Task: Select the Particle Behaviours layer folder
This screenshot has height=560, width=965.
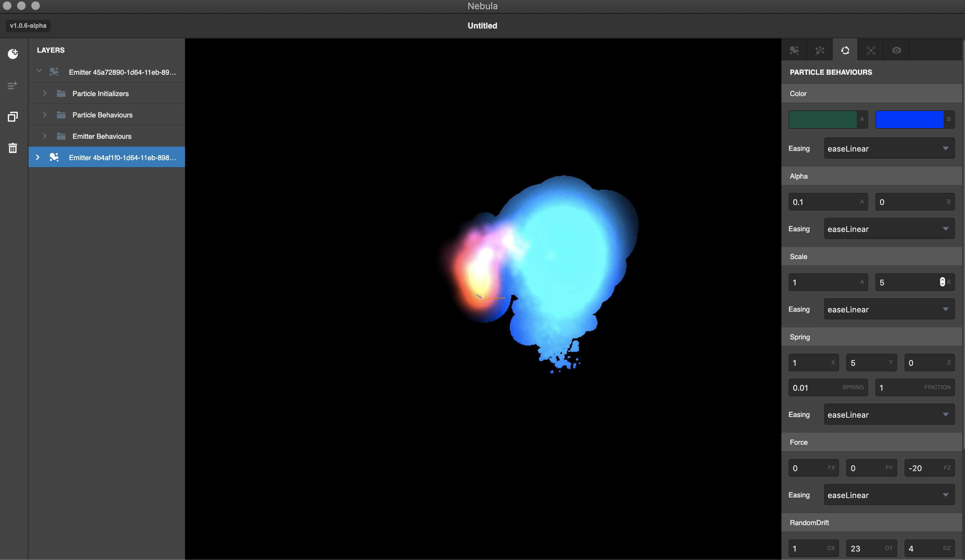Action: click(102, 115)
